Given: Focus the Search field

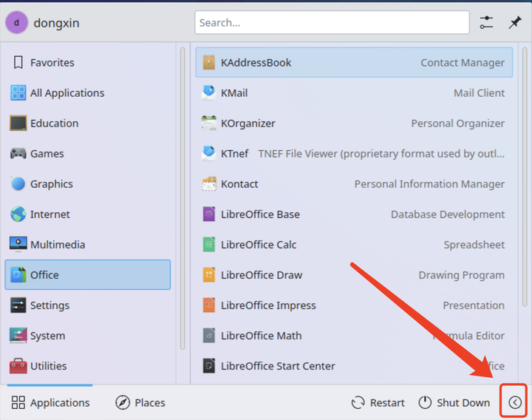Looking at the screenshot, I should (332, 22).
